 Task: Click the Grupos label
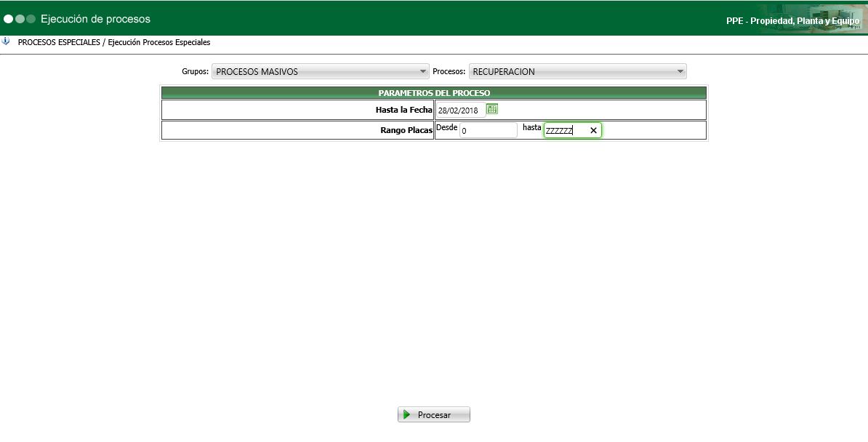[196, 71]
